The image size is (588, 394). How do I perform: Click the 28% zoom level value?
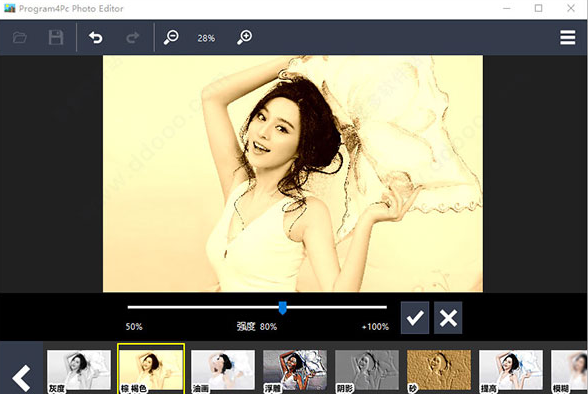coord(206,38)
